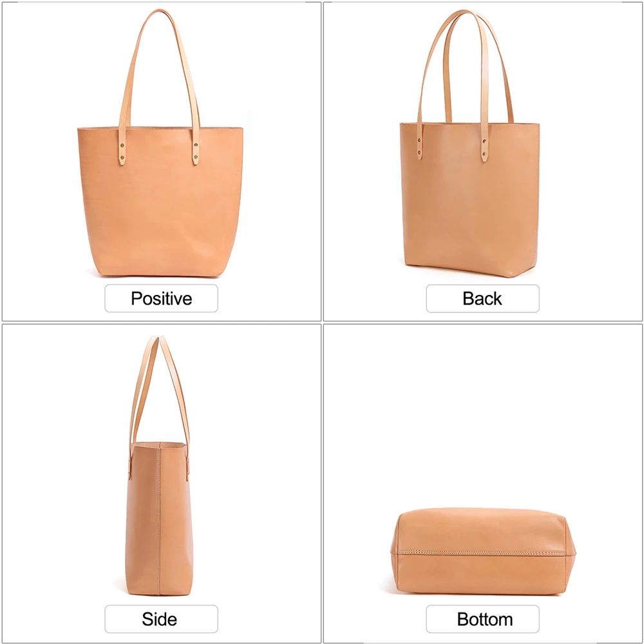The image size is (644, 644).
Task: Click top opening edge of Positive bag
Action: (x=160, y=128)
